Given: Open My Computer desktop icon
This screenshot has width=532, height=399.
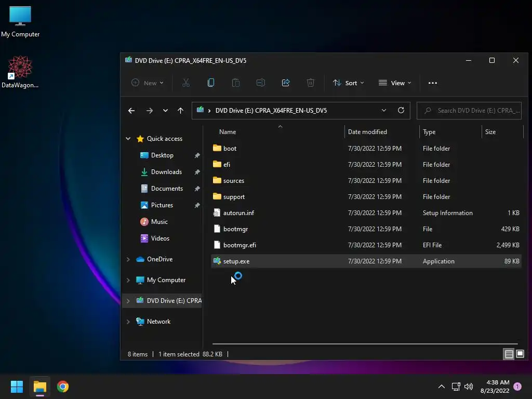Looking at the screenshot, I should (20, 21).
